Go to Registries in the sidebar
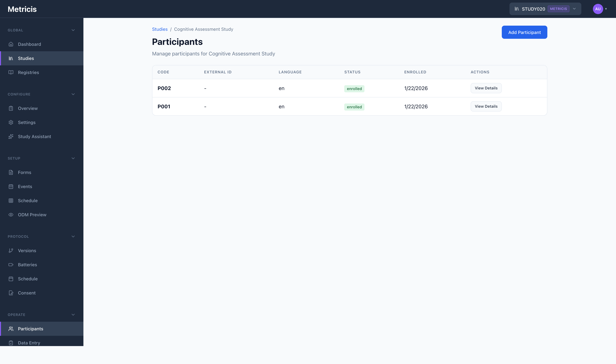Image resolution: width=616 pixels, height=364 pixels. point(42,72)
